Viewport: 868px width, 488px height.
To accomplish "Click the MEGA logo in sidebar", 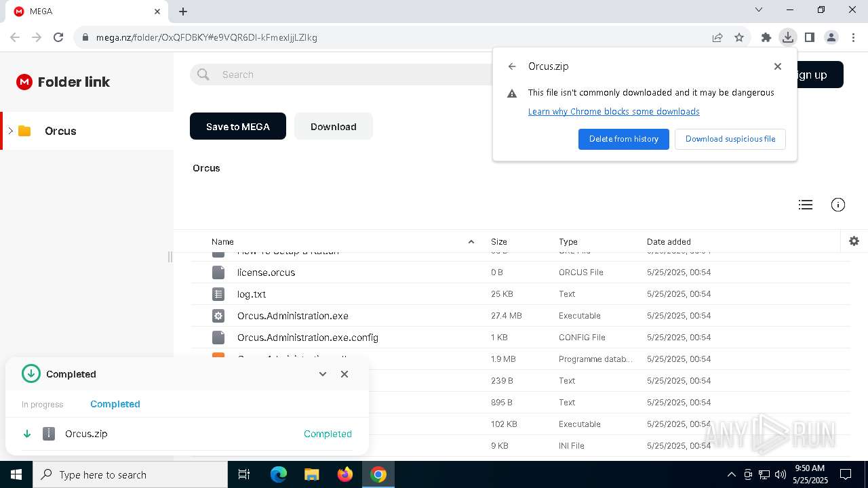I will coord(24,82).
